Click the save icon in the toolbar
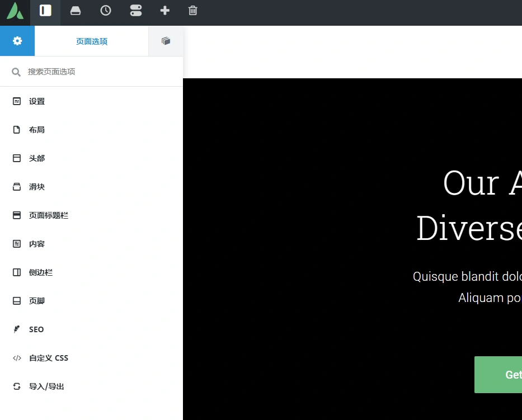Image resolution: width=522 pixels, height=420 pixels. coord(76,12)
